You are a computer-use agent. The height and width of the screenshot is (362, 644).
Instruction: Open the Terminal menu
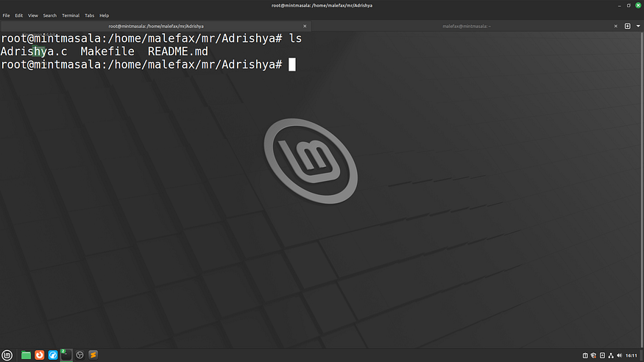click(71, 15)
